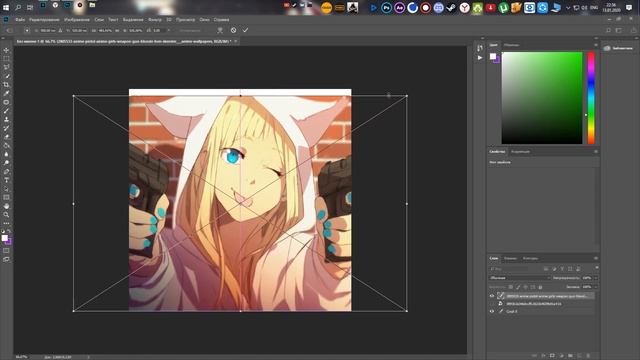
Task: Open the layer blend mode dropdown
Action: pyautogui.click(x=520, y=278)
